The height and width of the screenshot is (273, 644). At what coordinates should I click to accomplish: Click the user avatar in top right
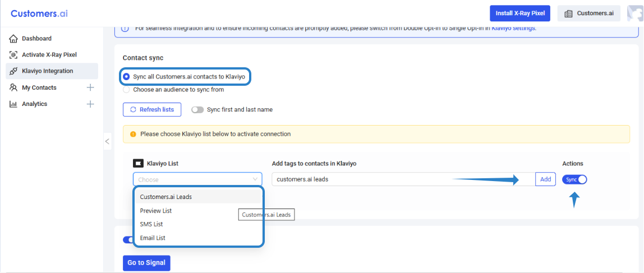click(x=635, y=13)
